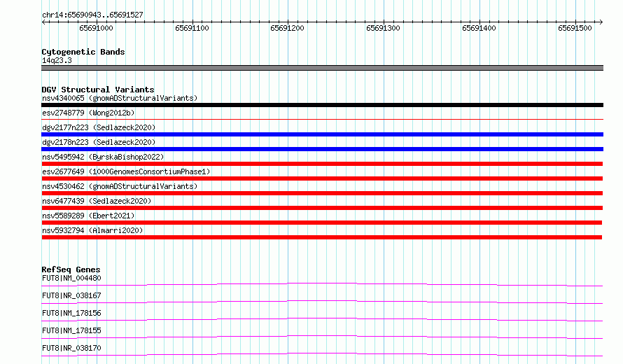This screenshot has height=364, width=623.
Task: Click ruler position 65691100
Action: [x=192, y=28]
